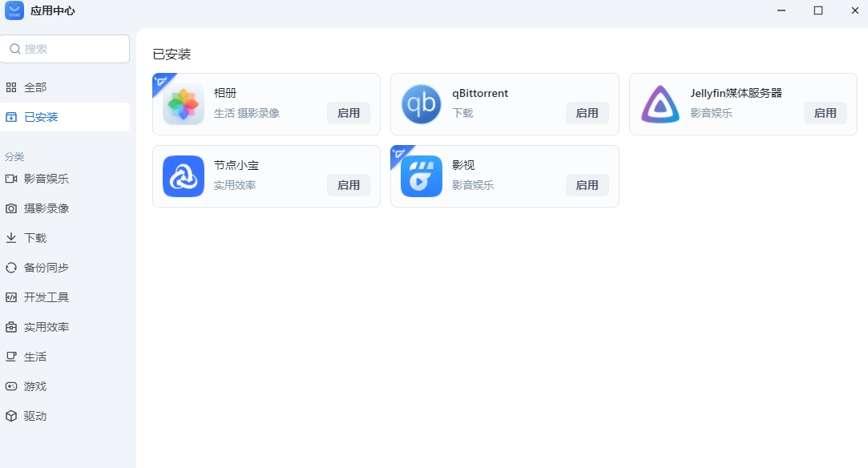
Task: Click the 影视 clapperboard app icon
Action: pyautogui.click(x=422, y=176)
